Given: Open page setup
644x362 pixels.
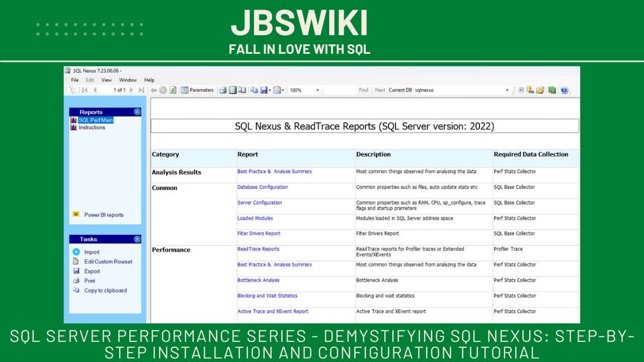Looking at the screenshot, I should click(242, 90).
